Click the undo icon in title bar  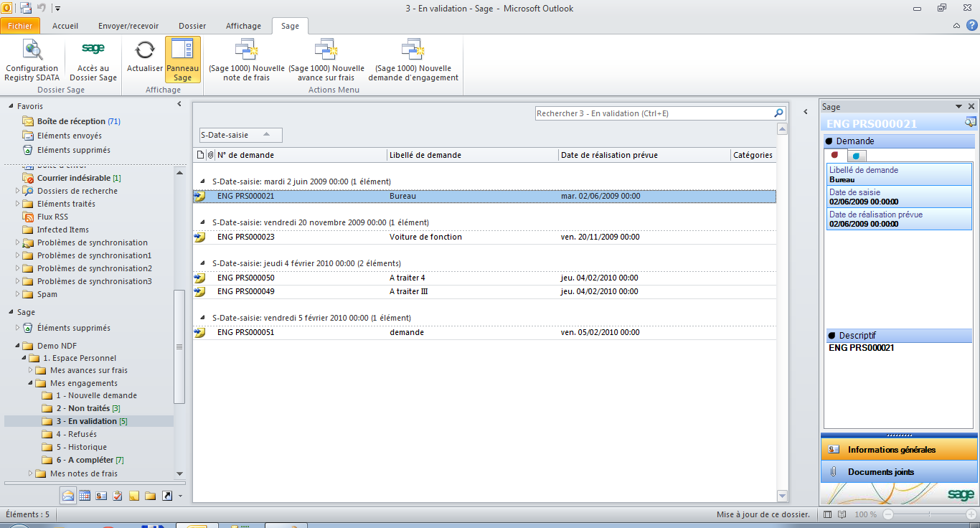pos(42,9)
